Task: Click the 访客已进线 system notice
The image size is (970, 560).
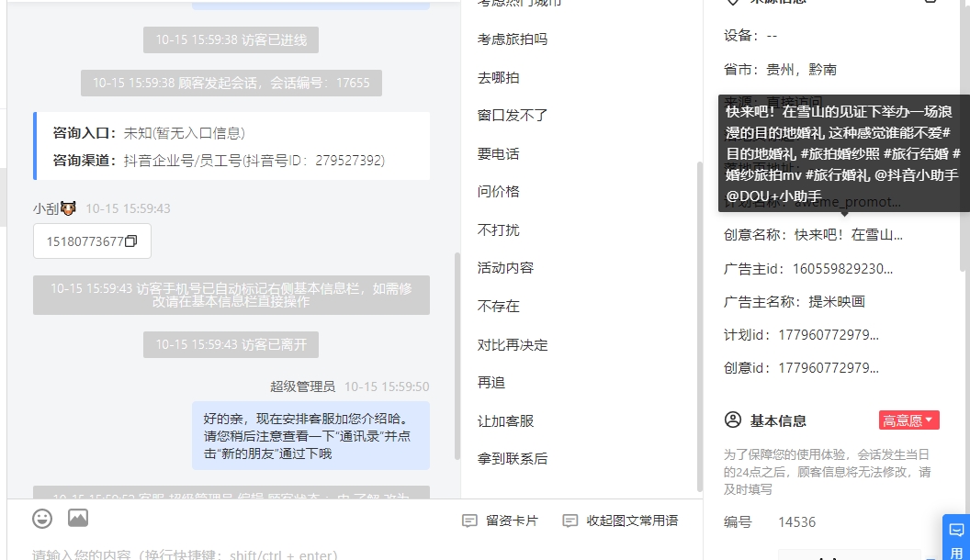Action: coord(231,39)
